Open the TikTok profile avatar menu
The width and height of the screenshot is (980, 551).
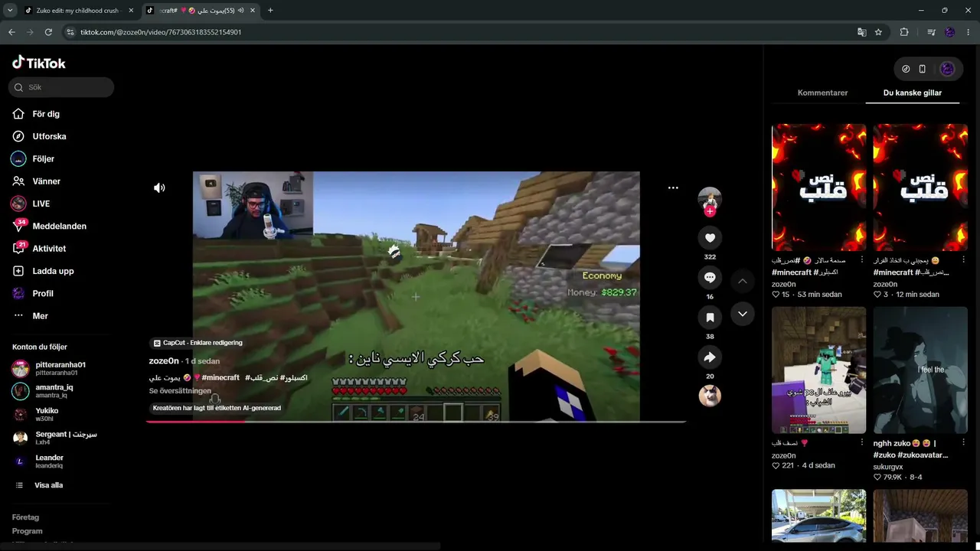(x=947, y=69)
